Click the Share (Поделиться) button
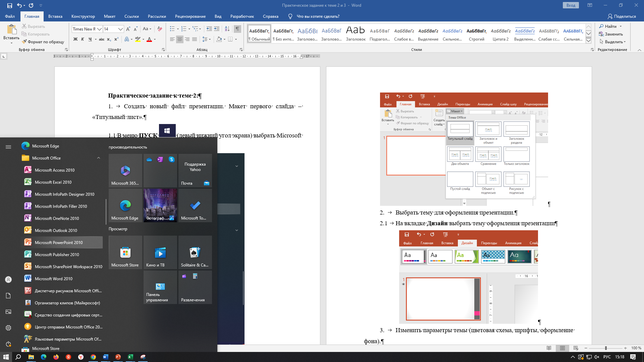The height and width of the screenshot is (362, 644). click(622, 16)
